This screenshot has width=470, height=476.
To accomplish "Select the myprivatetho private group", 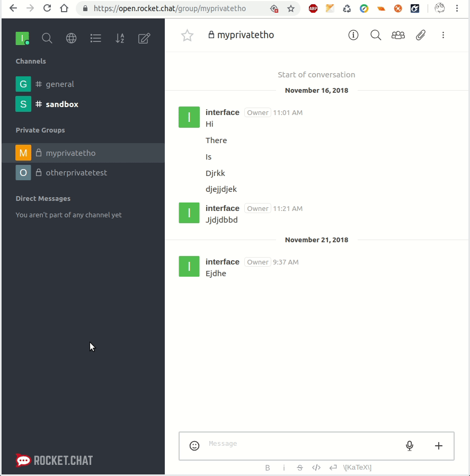I will [83, 153].
